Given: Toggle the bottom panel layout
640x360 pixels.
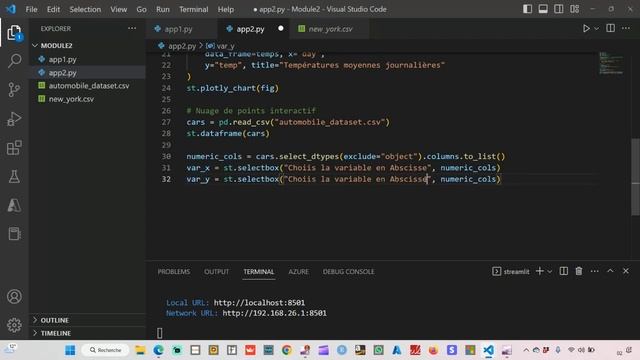Looking at the screenshot, I should click(543, 9).
